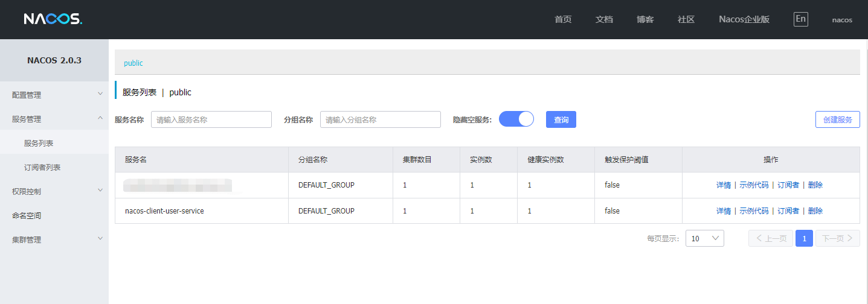Click the nacos user name
Viewport: 868px width, 304px height.
click(842, 19)
